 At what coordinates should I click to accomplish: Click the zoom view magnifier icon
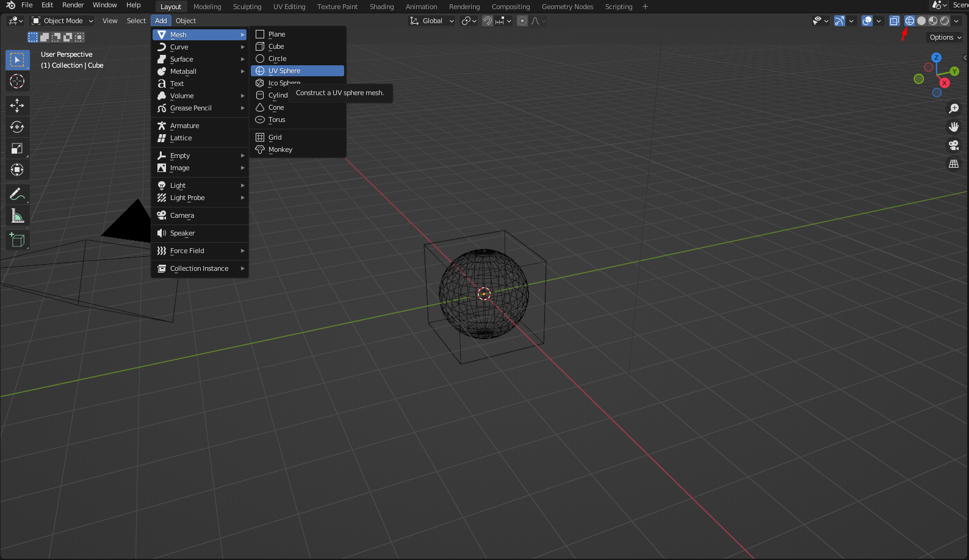click(x=954, y=109)
